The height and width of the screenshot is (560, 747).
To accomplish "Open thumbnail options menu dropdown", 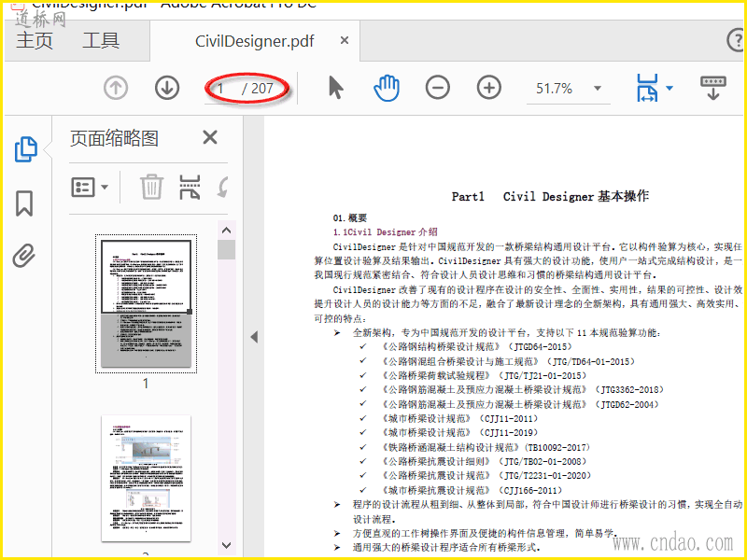I will 90,188.
